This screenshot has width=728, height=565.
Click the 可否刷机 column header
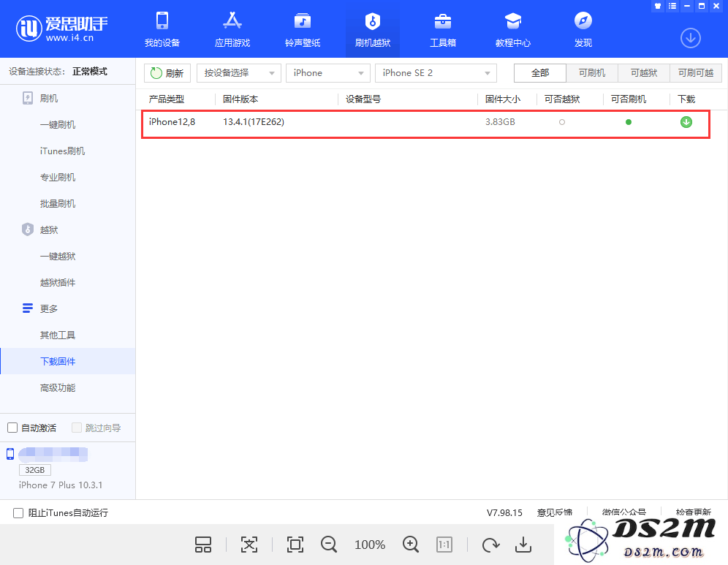pyautogui.click(x=629, y=99)
